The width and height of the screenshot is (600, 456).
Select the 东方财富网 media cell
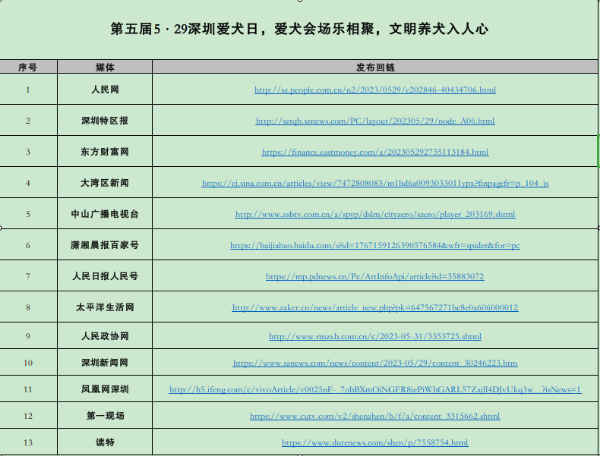[105, 151]
